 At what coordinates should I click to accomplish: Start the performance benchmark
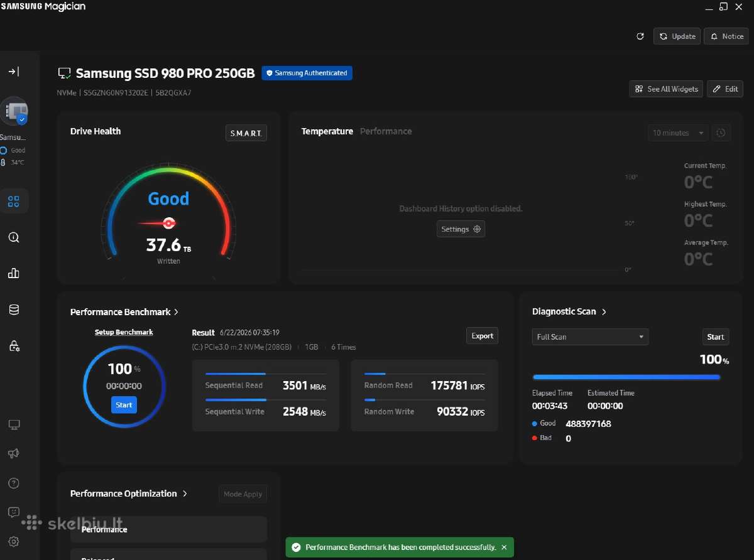[x=124, y=405]
